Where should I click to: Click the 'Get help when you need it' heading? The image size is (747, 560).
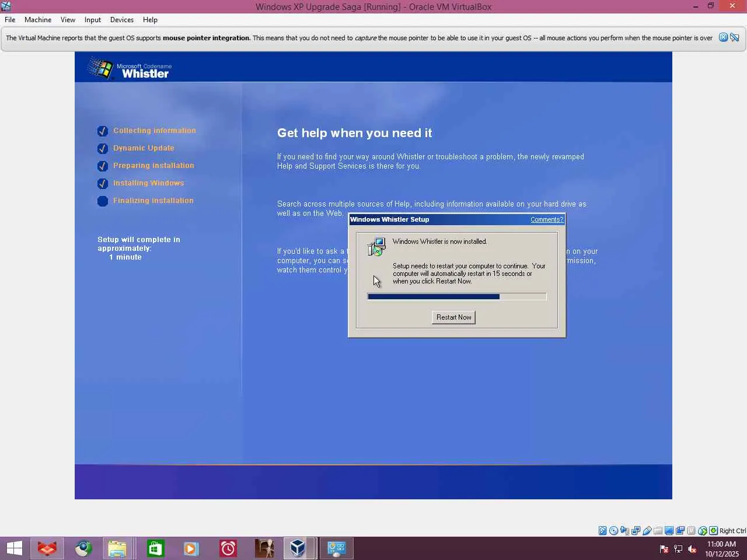click(354, 133)
